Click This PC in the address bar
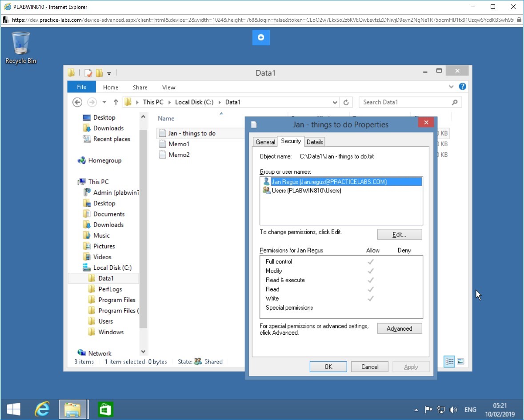Viewport: 524px width, 420px height. pyautogui.click(x=153, y=102)
